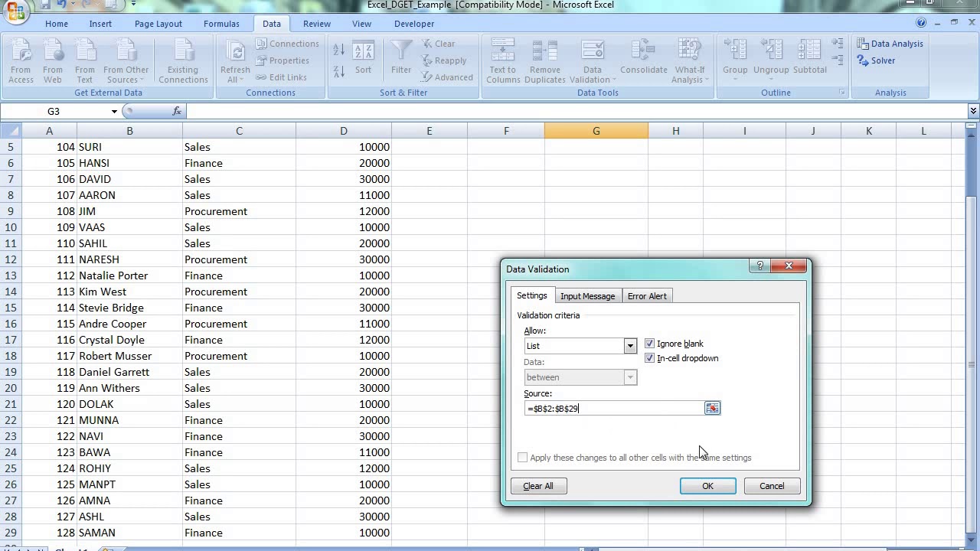Open the Formulas ribbon tab

coord(221,24)
